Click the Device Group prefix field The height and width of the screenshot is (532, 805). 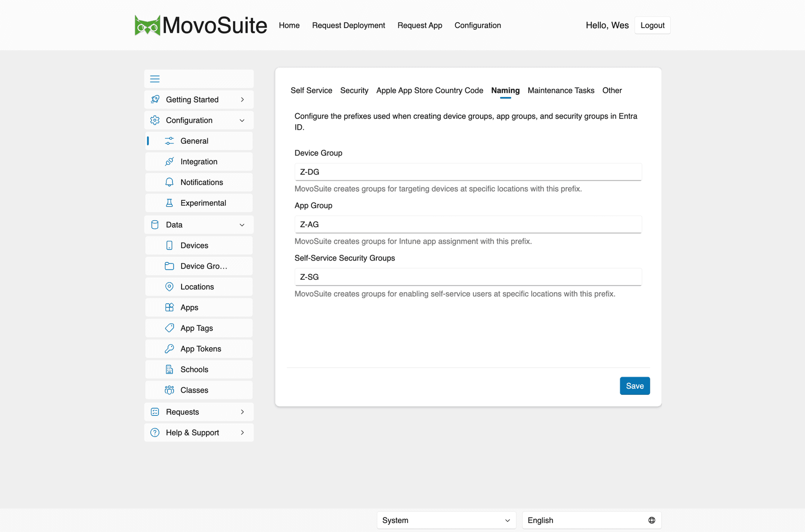point(468,172)
